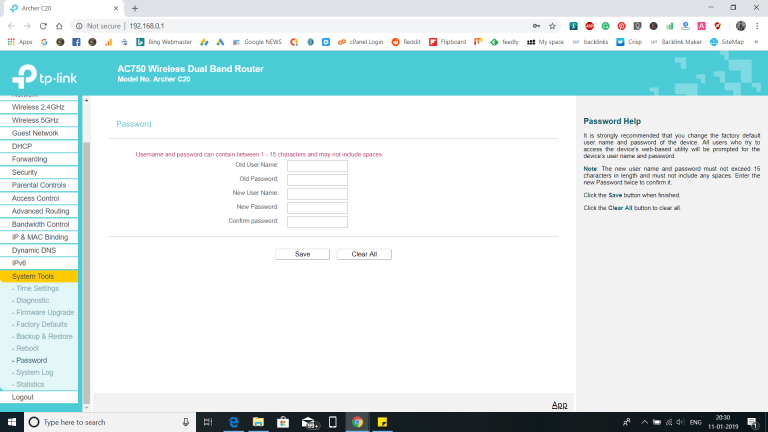Show hidden system tray icons
The image size is (768, 432).
coord(643,422)
